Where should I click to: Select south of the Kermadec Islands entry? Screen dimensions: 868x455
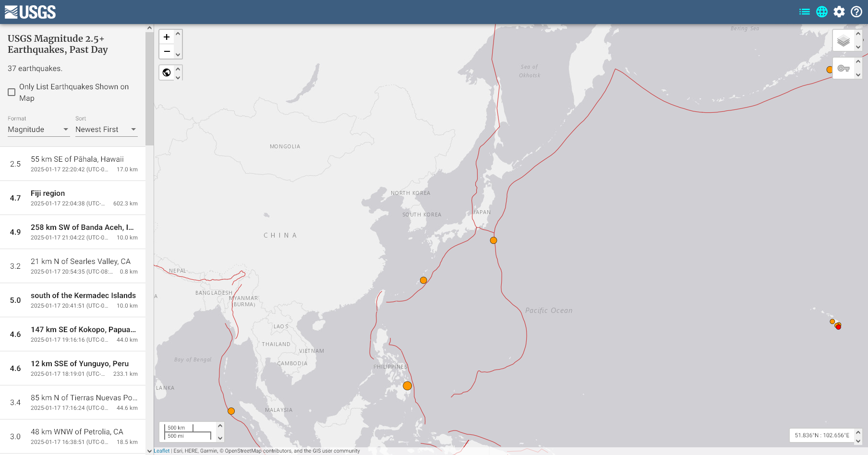(x=73, y=300)
